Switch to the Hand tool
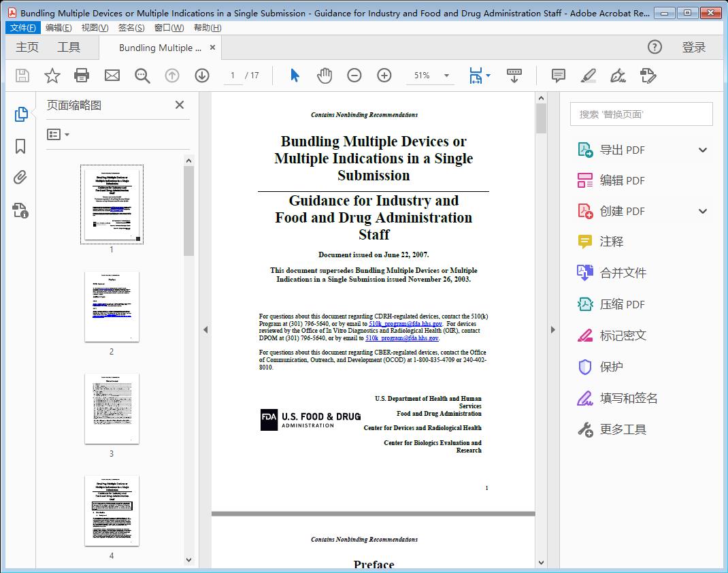The height and width of the screenshot is (573, 728). tap(325, 76)
